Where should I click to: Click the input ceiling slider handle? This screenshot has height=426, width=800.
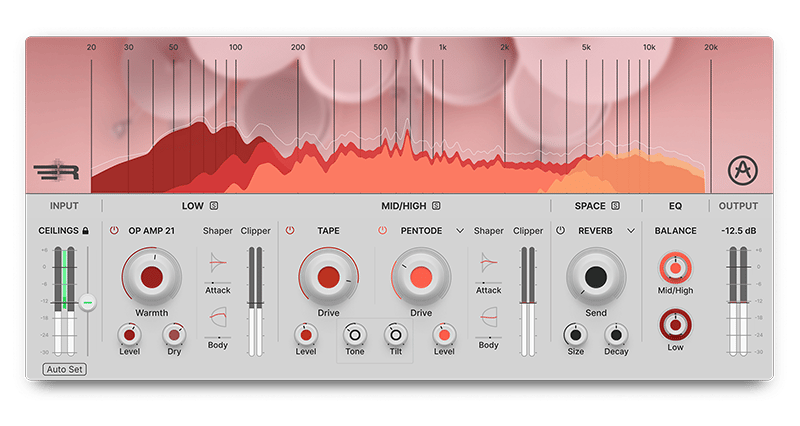pyautogui.click(x=88, y=301)
